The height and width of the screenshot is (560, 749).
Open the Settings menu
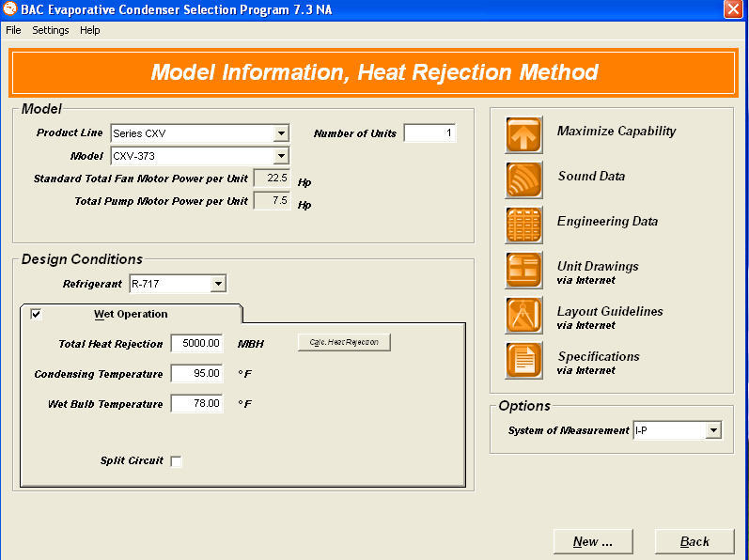point(51,30)
